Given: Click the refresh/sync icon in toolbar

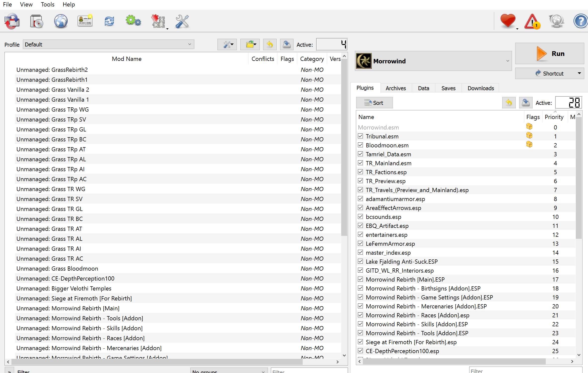Looking at the screenshot, I should (x=109, y=21).
